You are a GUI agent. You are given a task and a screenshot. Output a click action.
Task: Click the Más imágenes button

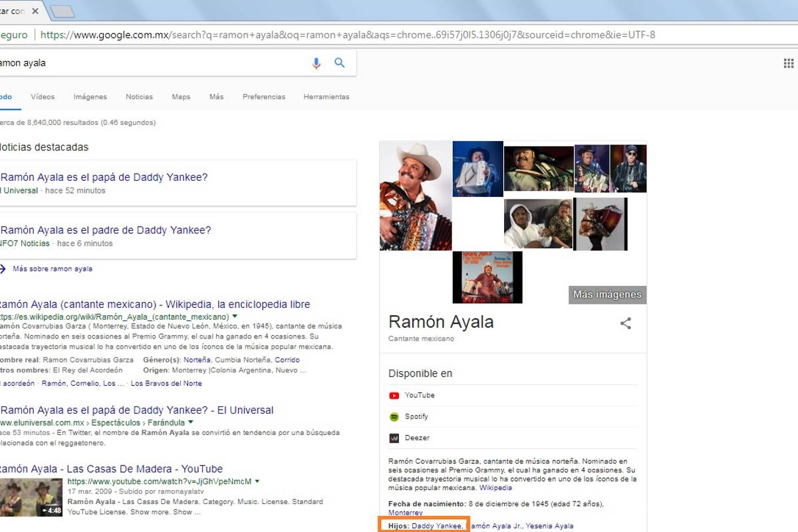click(606, 295)
